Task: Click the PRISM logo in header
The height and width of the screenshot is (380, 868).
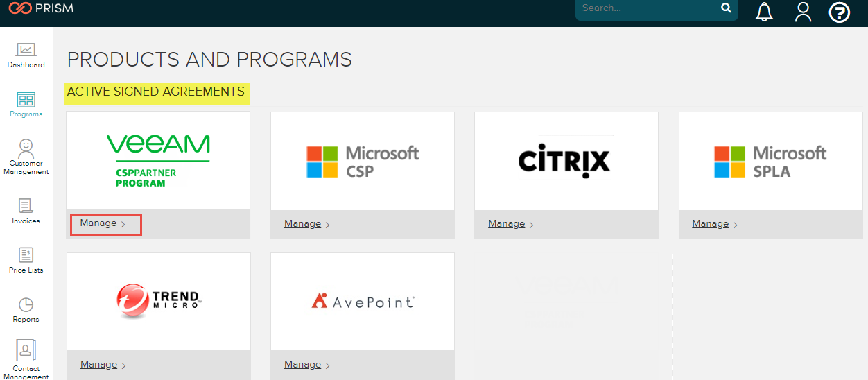Action: tap(40, 9)
